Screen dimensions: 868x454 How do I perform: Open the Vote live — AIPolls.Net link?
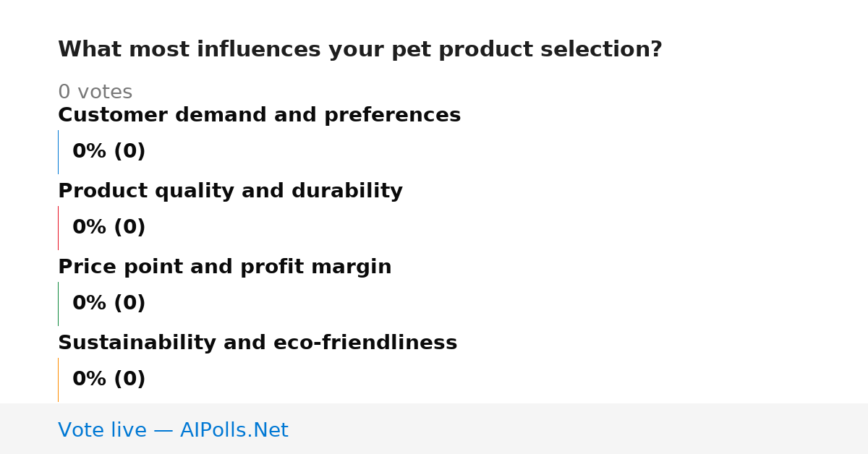173,430
